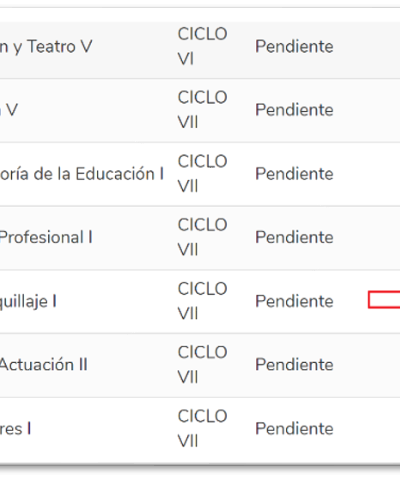Screen dimensions: 400x477
Task: Select the Maquillaje I course name
Action: [28, 302]
